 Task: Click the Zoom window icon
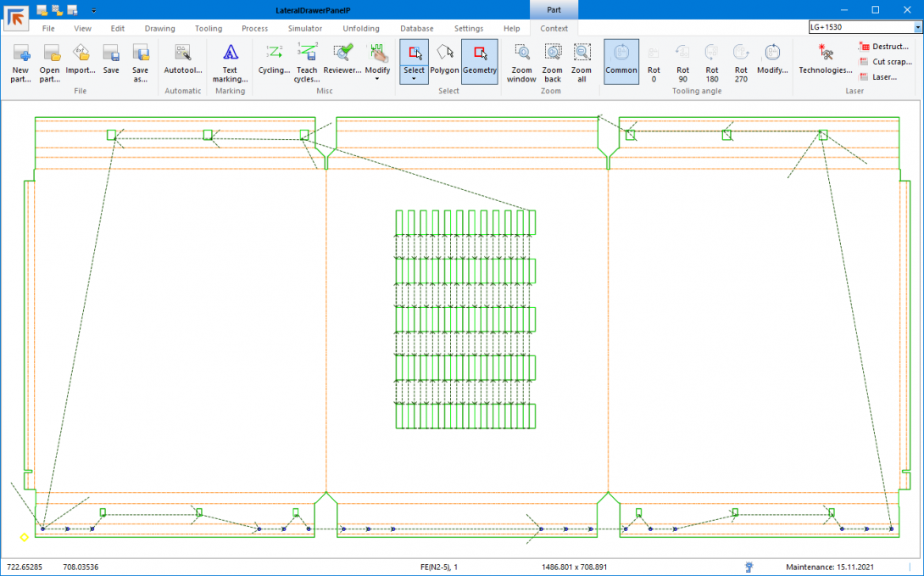521,62
